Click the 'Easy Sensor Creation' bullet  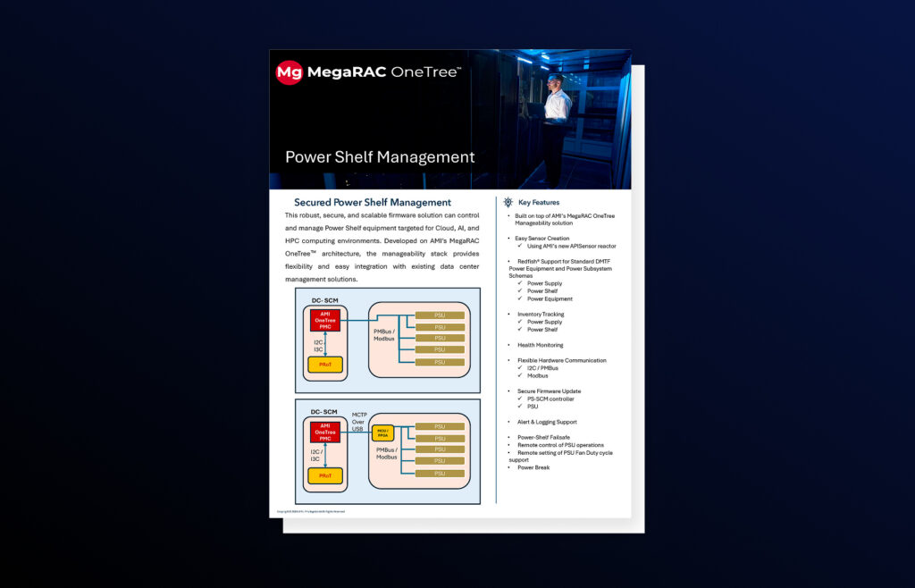(x=542, y=238)
